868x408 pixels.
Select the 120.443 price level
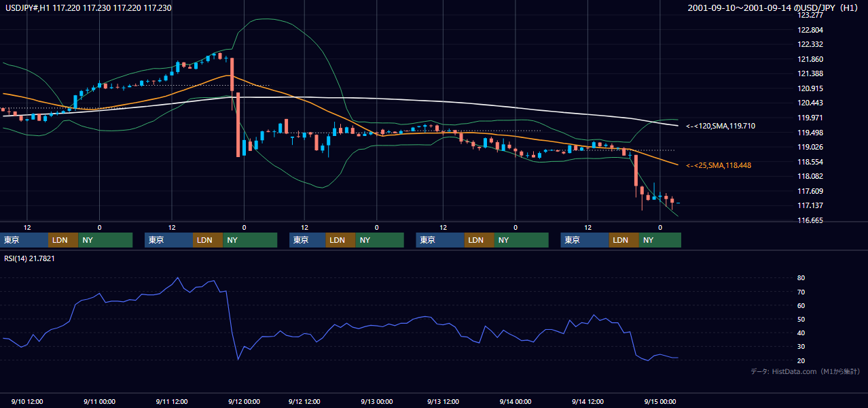pos(810,103)
